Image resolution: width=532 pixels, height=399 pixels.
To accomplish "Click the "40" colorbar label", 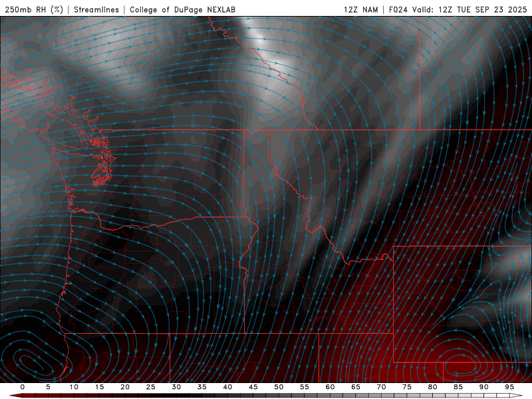I will (x=227, y=387).
